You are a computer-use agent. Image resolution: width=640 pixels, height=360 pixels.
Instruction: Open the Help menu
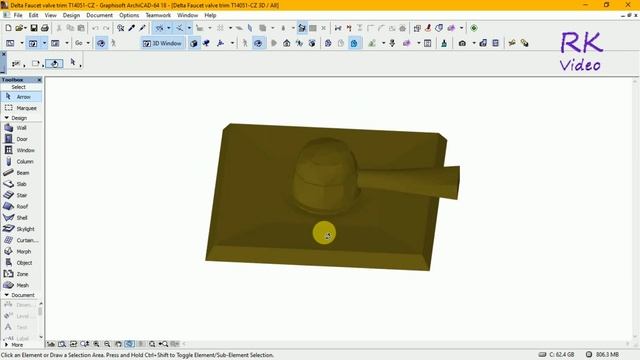pos(210,15)
